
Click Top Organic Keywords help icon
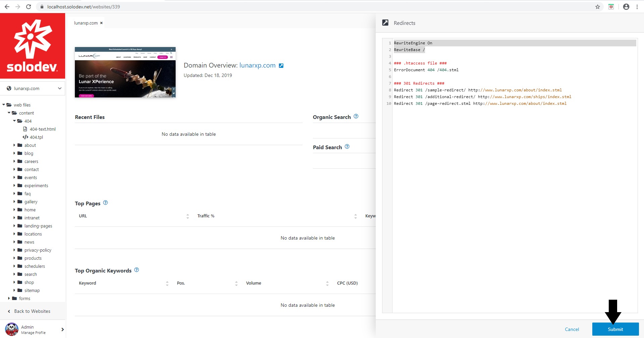136,270
